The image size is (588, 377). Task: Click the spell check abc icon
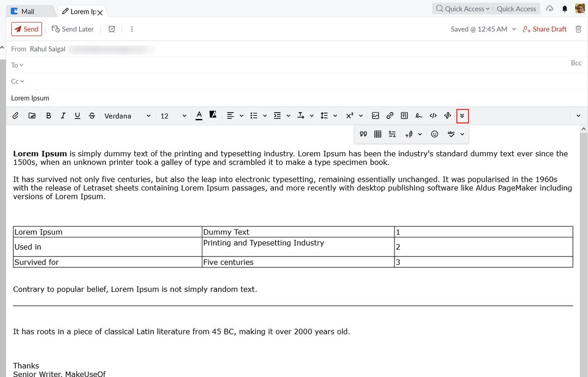click(x=451, y=134)
